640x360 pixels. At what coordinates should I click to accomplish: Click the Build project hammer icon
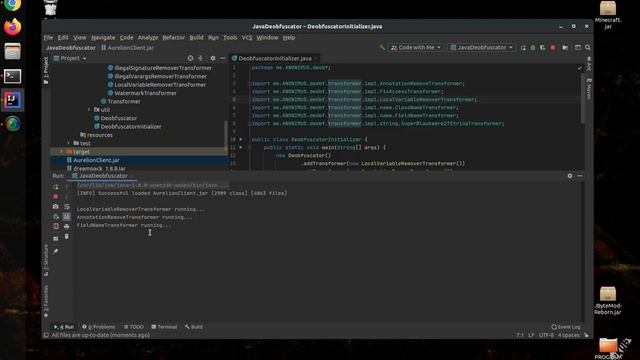382,48
